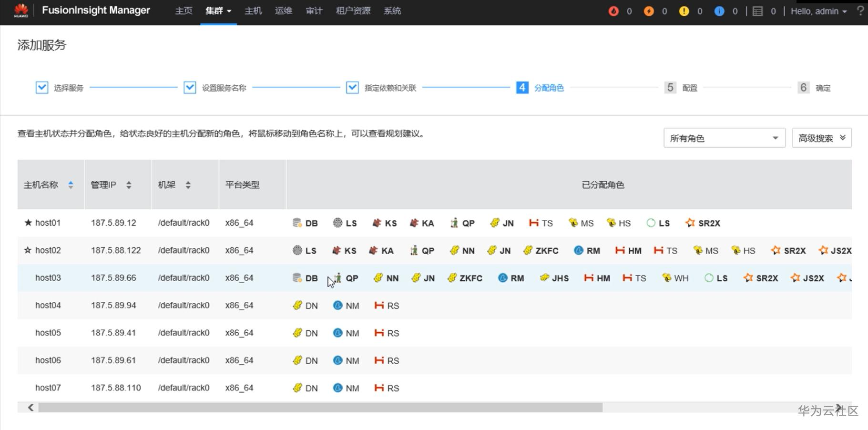Image resolution: width=868 pixels, height=430 pixels.
Task: Click the horizontal scrollbar thumb
Action: click(320, 408)
